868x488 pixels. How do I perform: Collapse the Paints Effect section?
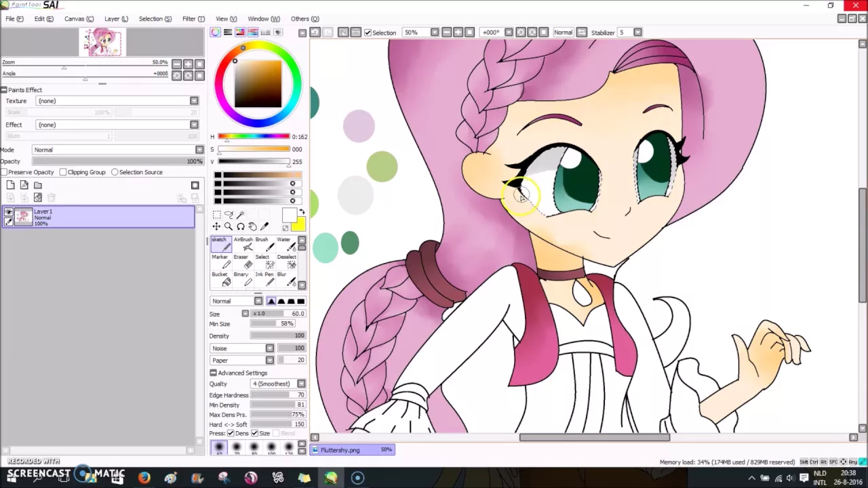pyautogui.click(x=3, y=90)
